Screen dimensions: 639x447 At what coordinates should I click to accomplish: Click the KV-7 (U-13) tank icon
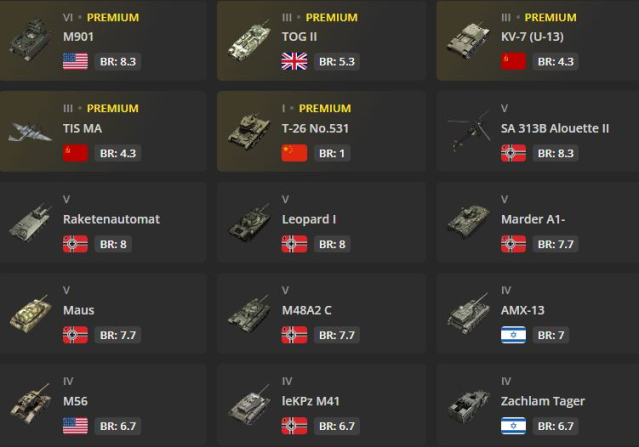pyautogui.click(x=468, y=40)
